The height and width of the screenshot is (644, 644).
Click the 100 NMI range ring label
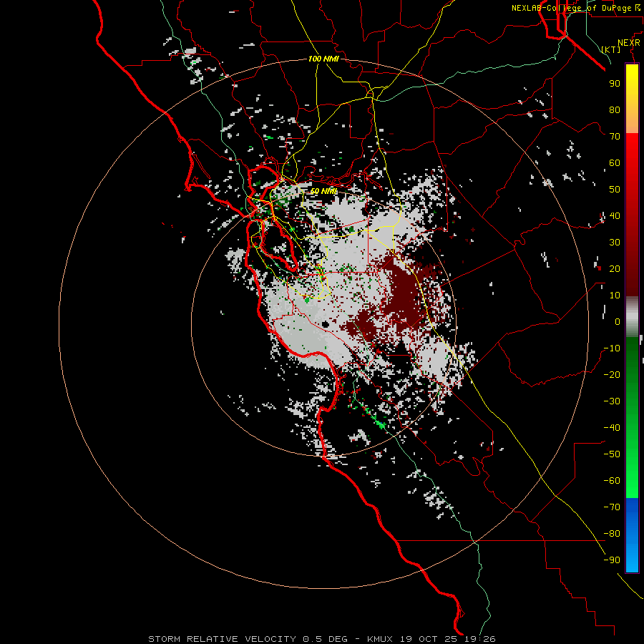[x=323, y=59]
